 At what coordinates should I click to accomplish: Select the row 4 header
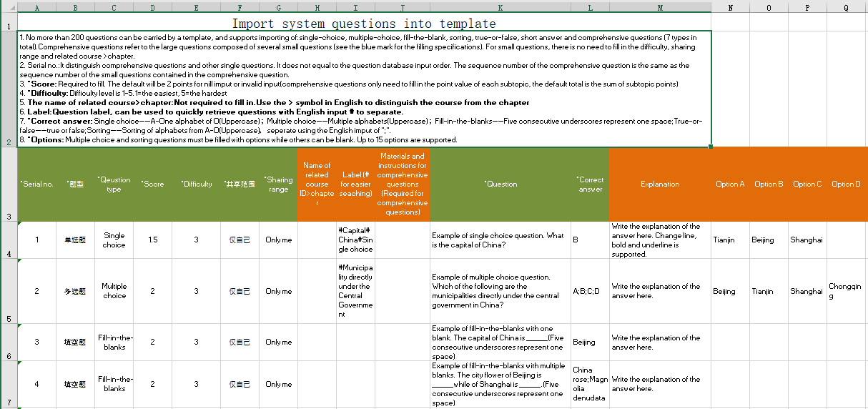(x=9, y=240)
